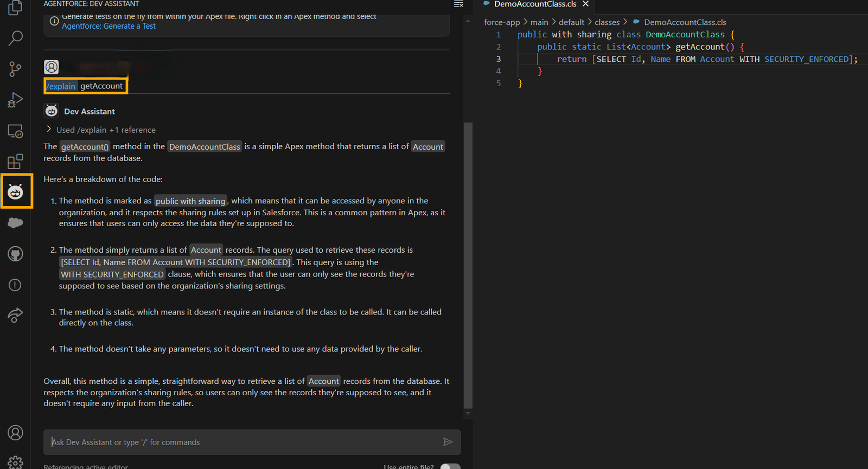This screenshot has width=868, height=469.
Task: Open the circled exclamation icon view
Action: tap(15, 285)
